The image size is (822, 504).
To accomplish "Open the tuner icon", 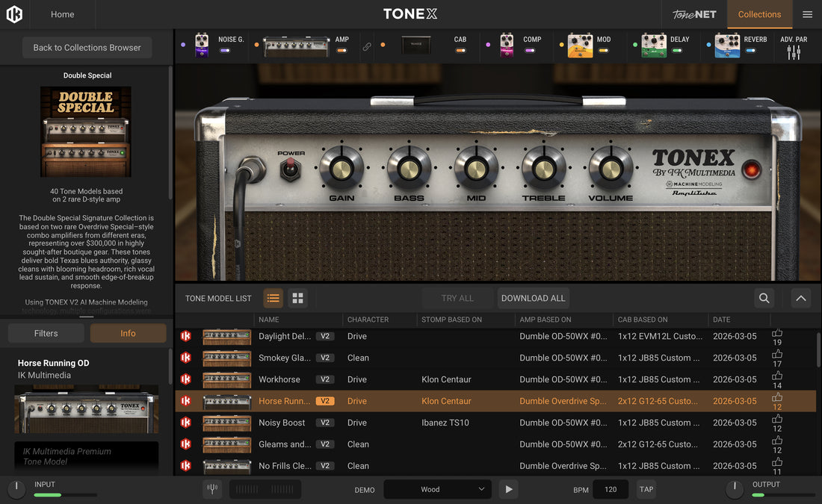I will click(212, 489).
